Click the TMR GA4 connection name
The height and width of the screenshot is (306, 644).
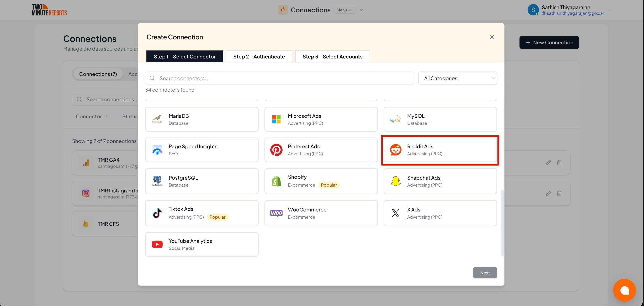click(109, 160)
